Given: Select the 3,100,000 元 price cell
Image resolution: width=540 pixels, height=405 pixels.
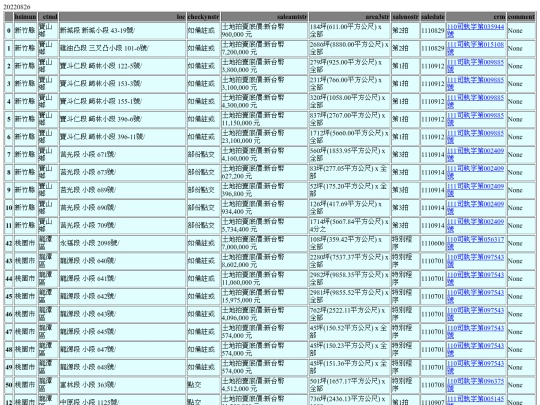Looking at the screenshot, I should (264, 83).
